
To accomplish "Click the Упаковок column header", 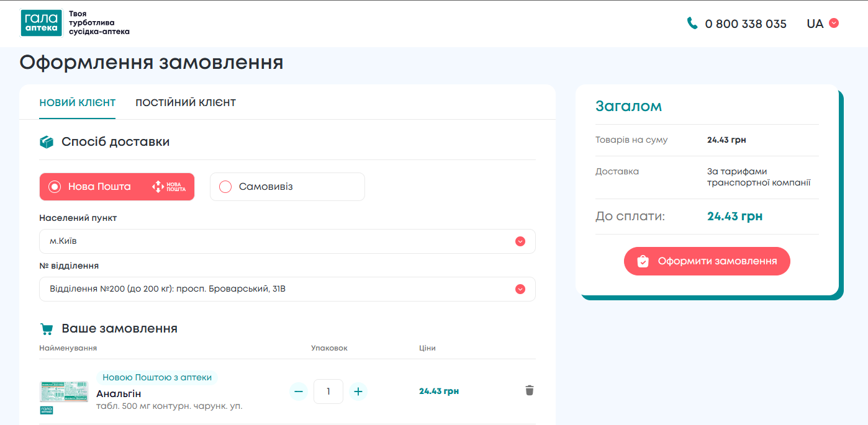I will (x=329, y=348).
